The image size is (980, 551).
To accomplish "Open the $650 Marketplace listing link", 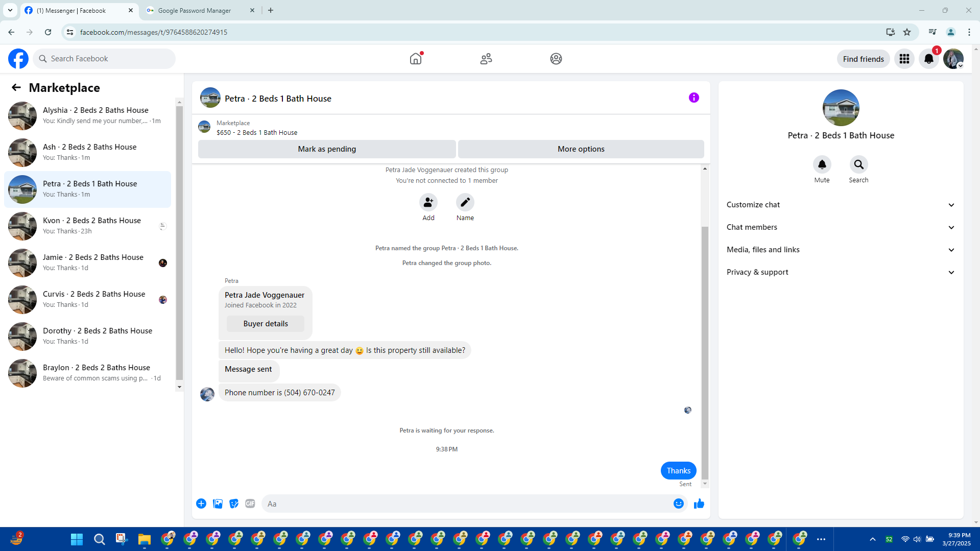I will pos(256,132).
